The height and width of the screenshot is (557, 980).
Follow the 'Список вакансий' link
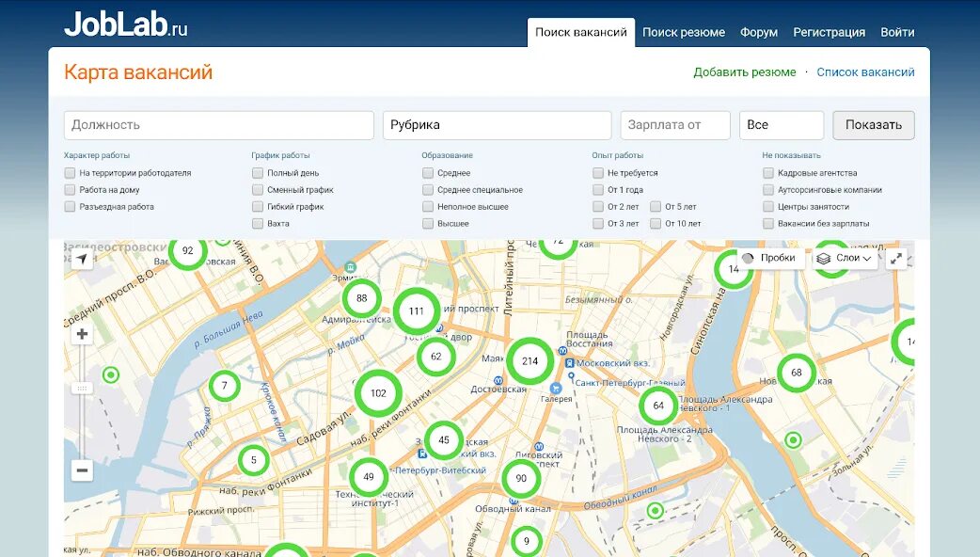click(x=865, y=72)
